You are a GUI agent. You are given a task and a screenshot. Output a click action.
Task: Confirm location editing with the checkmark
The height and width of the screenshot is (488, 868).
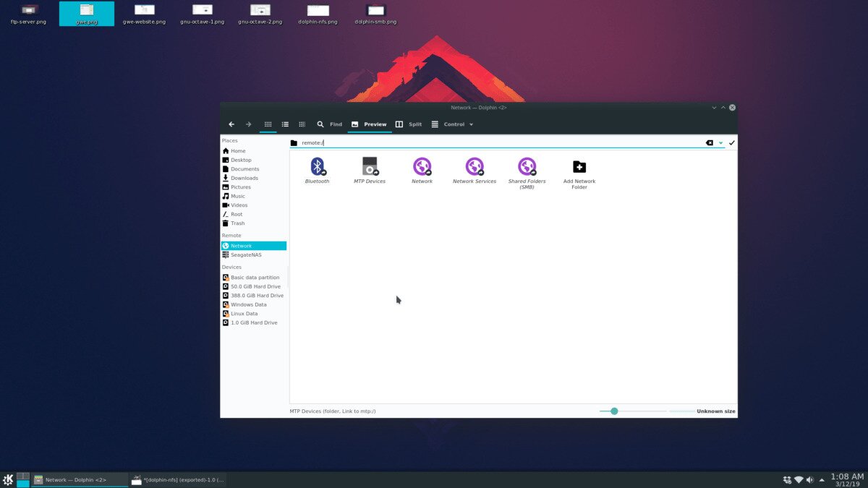[732, 143]
